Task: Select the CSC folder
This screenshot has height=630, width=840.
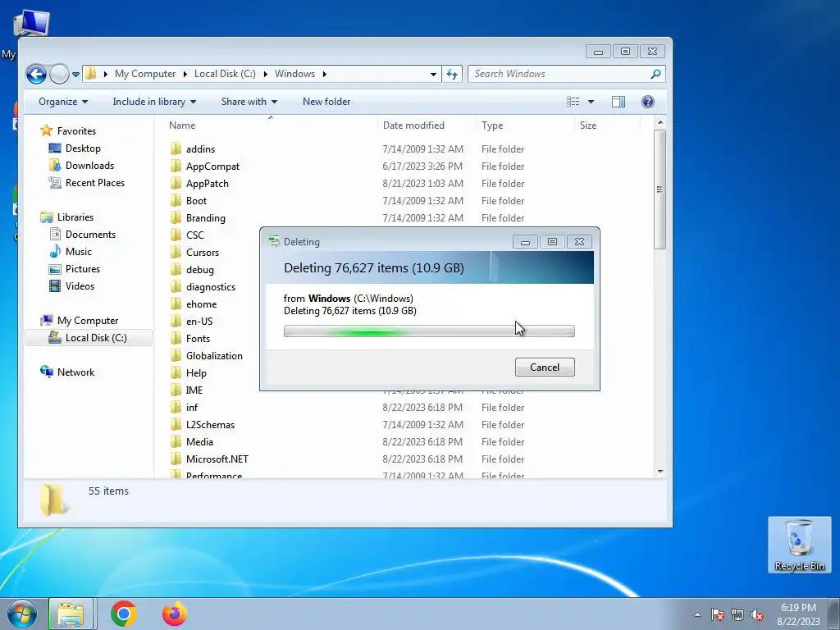Action: (194, 235)
